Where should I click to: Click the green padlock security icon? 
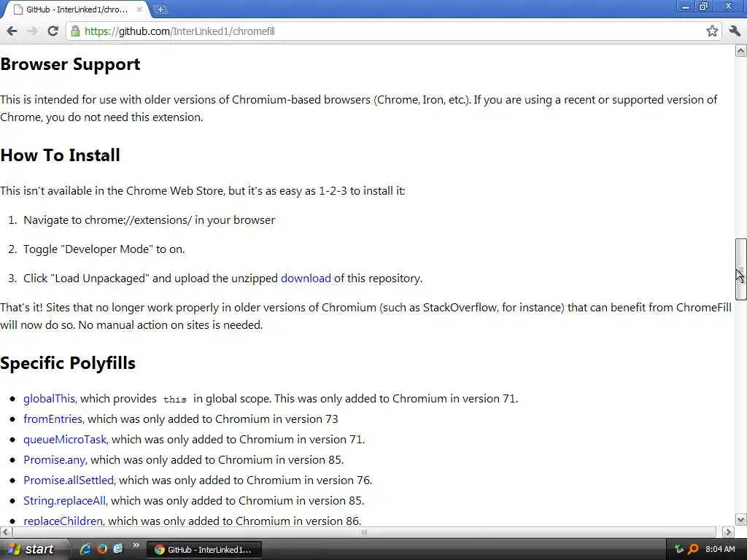click(75, 31)
